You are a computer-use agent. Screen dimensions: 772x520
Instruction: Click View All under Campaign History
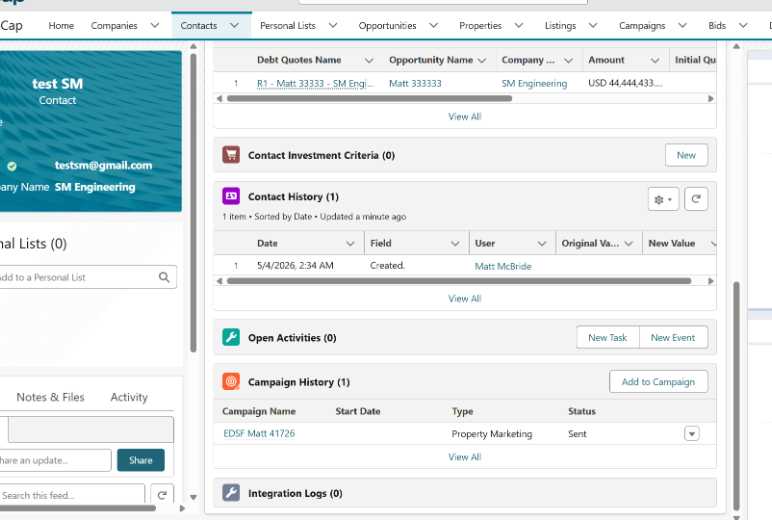pyautogui.click(x=465, y=457)
